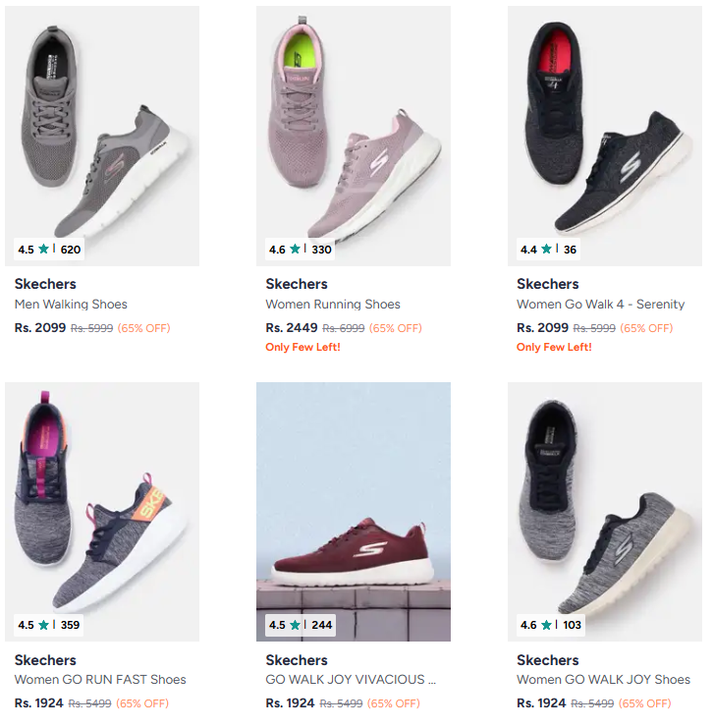Click the Women Go Walk 4 - Serenity title
This screenshot has height=728, width=713.
tap(601, 305)
